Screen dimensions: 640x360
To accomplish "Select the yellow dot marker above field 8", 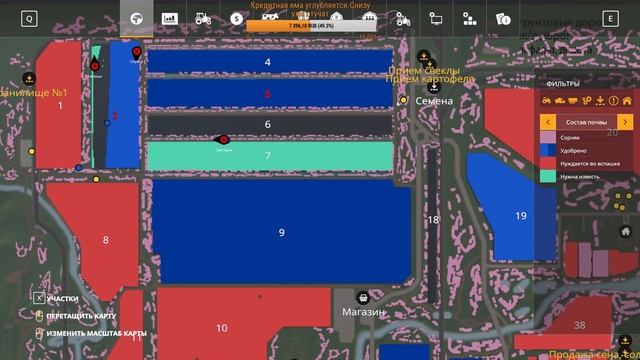I will point(96,179).
